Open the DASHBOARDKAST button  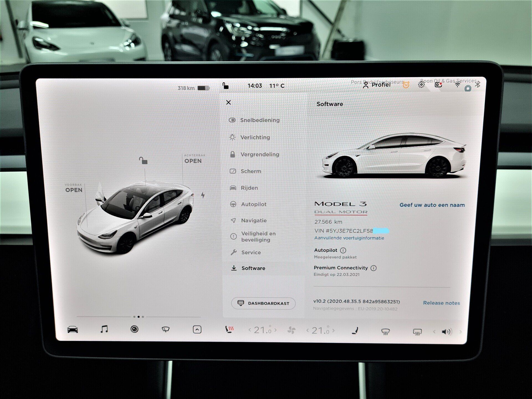tap(263, 303)
